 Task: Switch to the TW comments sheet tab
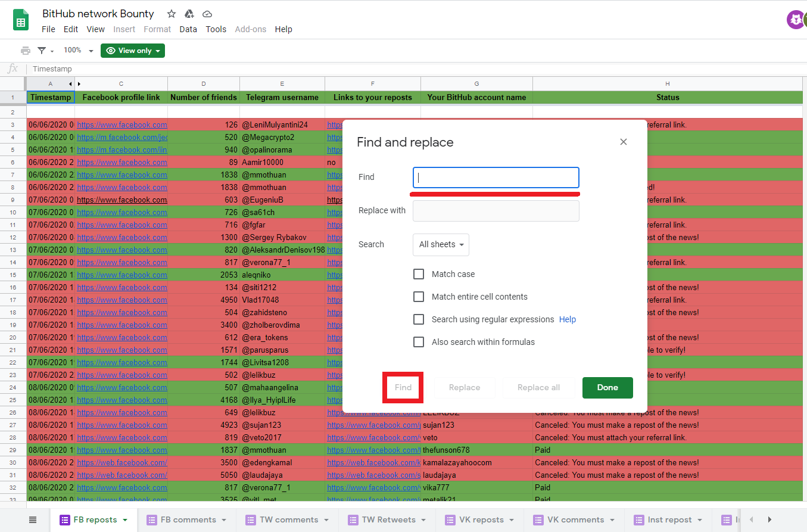point(288,520)
